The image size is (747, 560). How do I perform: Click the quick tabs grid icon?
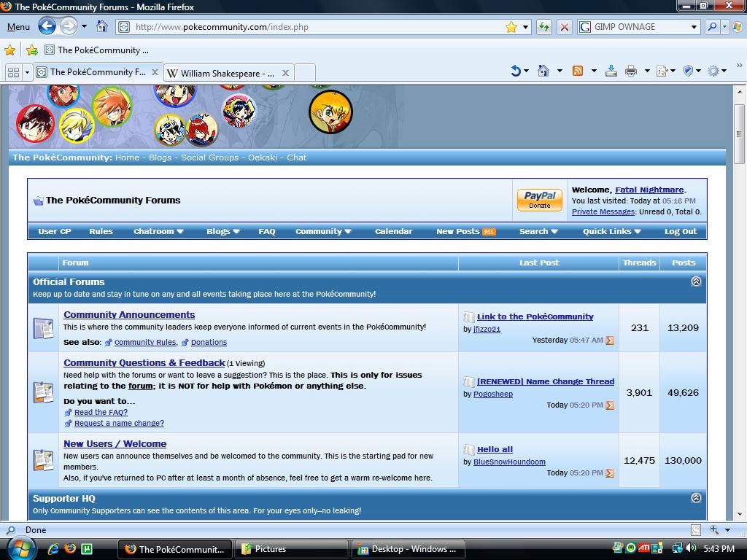[x=13, y=72]
